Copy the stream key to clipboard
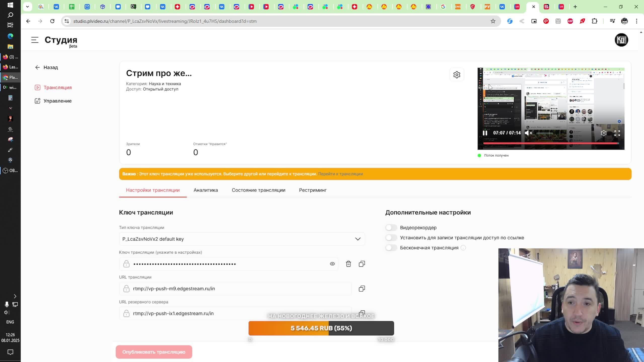The width and height of the screenshot is (644, 362). 362,264
